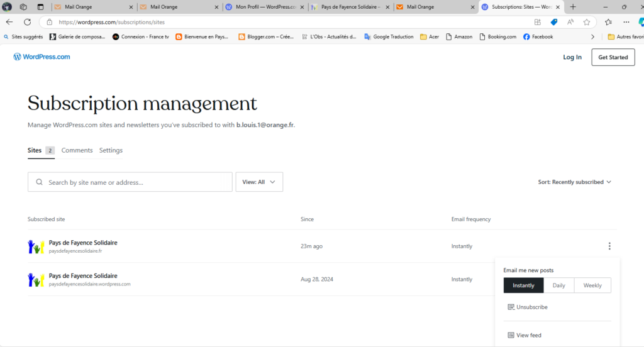The image size is (644, 347).
Task: Open the View: All dropdown
Action: 259,182
